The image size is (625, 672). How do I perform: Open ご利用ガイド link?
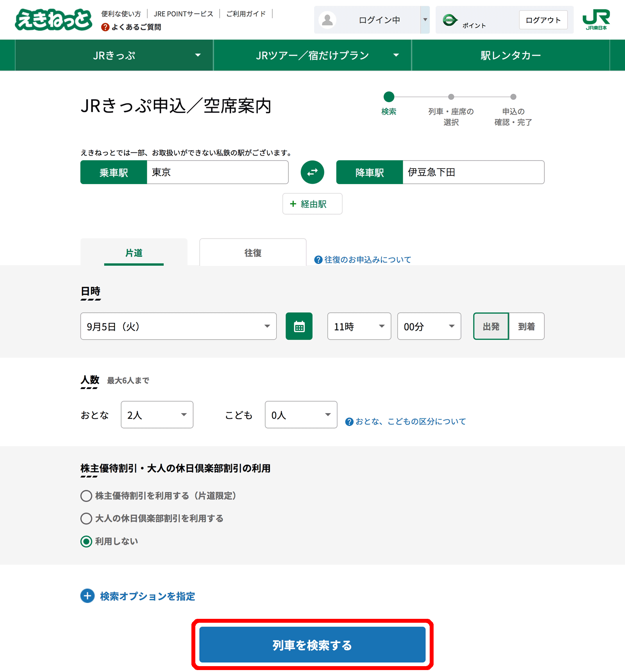click(x=246, y=14)
